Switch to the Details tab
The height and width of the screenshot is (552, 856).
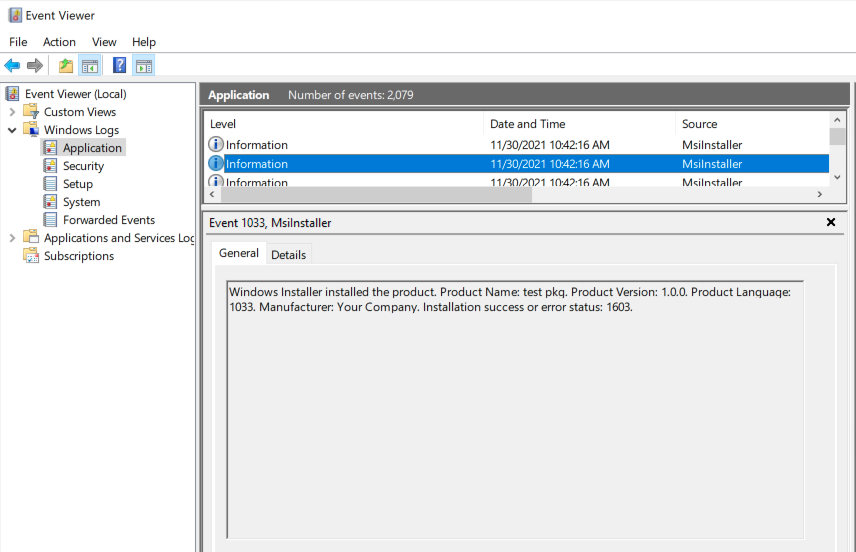(x=289, y=254)
